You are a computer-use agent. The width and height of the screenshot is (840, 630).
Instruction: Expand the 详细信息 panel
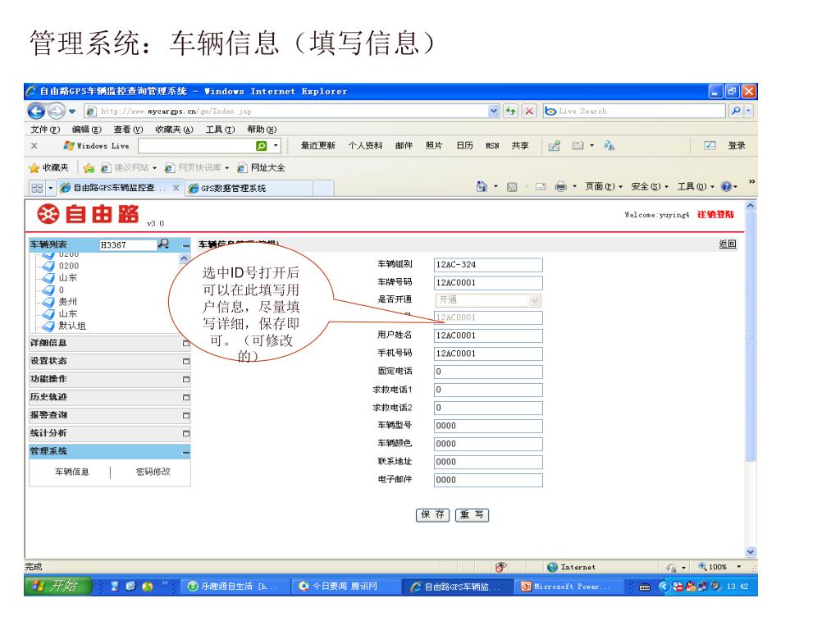(x=186, y=343)
